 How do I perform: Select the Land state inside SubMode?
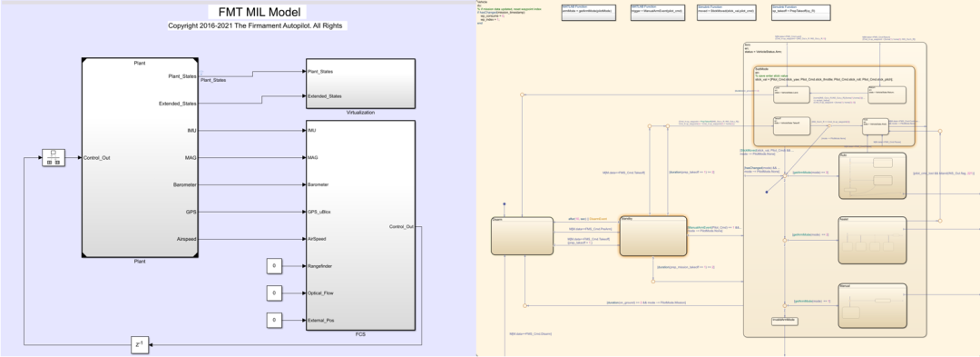coord(792,94)
